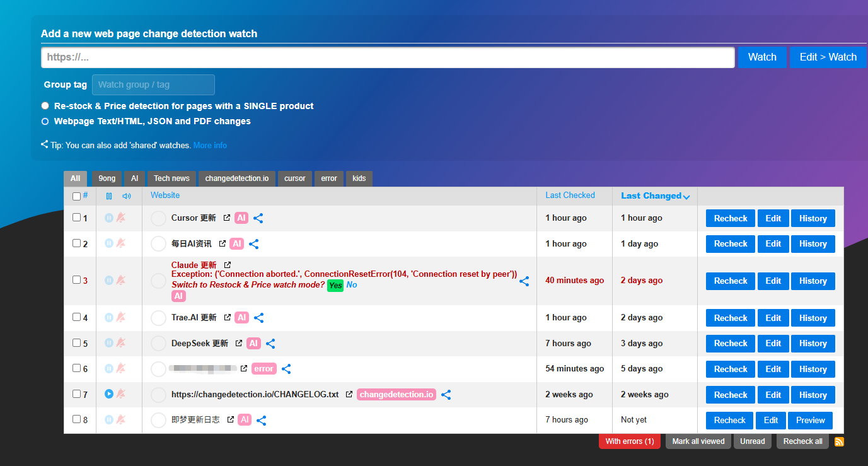Click share icon for Claude 更新 watch

[524, 281]
